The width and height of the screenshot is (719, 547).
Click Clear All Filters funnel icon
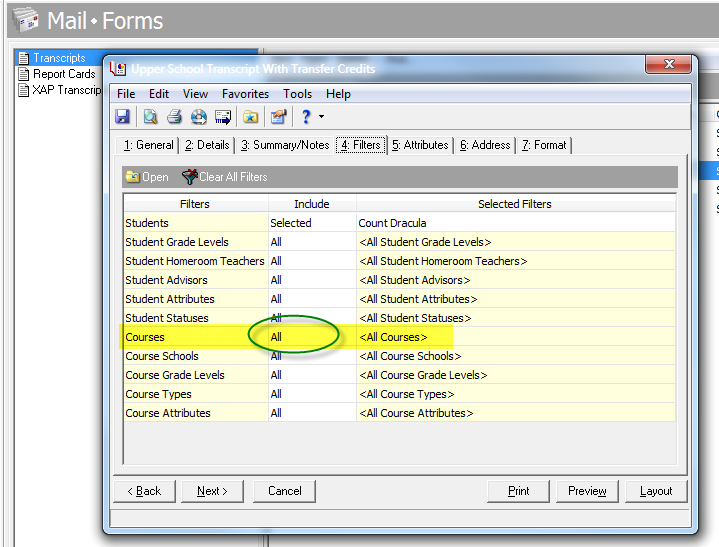coord(189,177)
